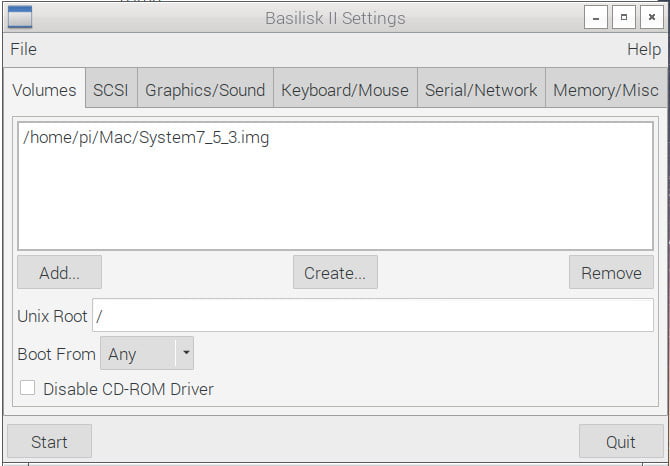This screenshot has width=670, height=466.
Task: Select the Volumes tab
Action: [44, 90]
